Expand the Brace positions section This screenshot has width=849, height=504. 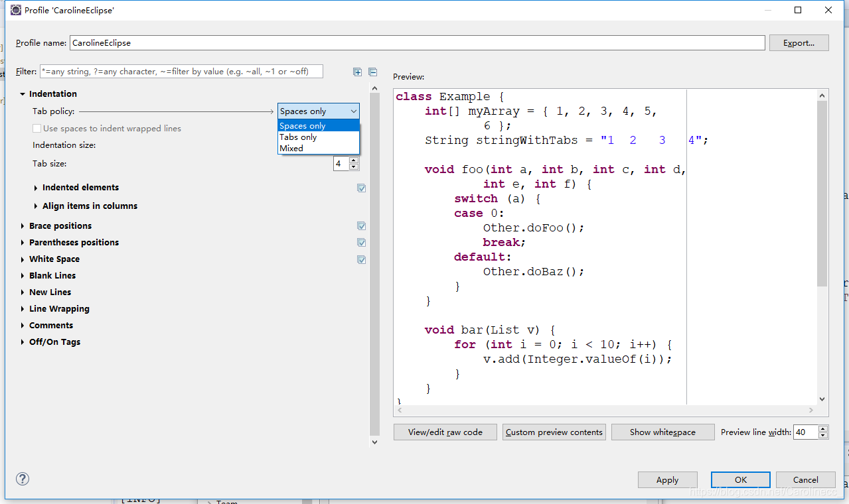(23, 226)
